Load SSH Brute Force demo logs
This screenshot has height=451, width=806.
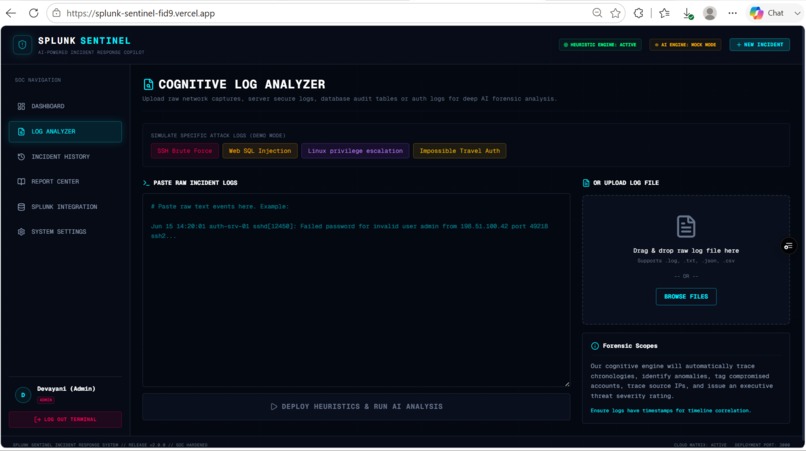click(x=185, y=151)
